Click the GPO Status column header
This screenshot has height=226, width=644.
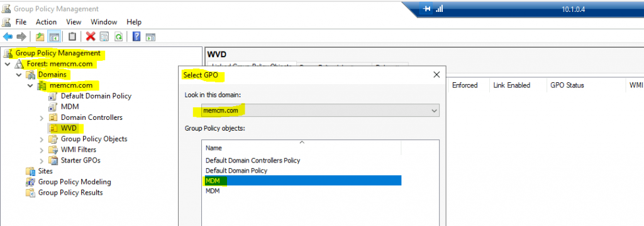pyautogui.click(x=567, y=85)
